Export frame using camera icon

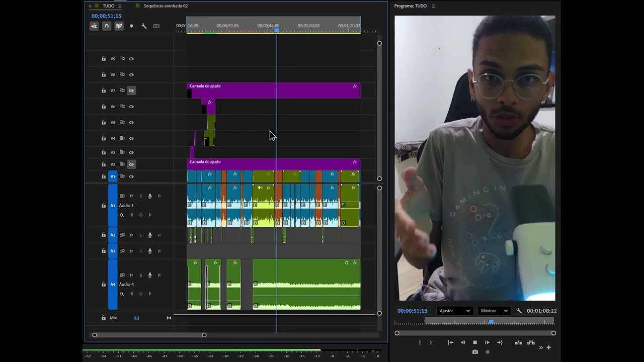pyautogui.click(x=475, y=352)
